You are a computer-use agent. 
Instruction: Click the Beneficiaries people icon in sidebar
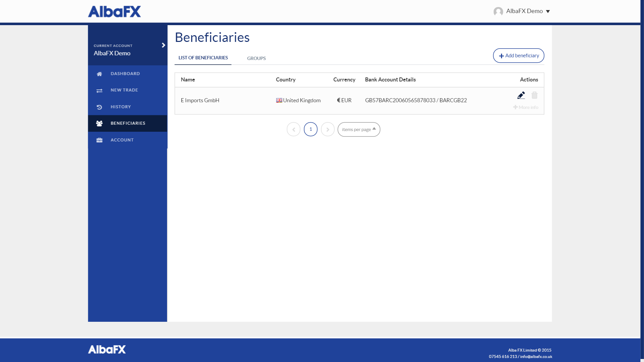pos(99,123)
